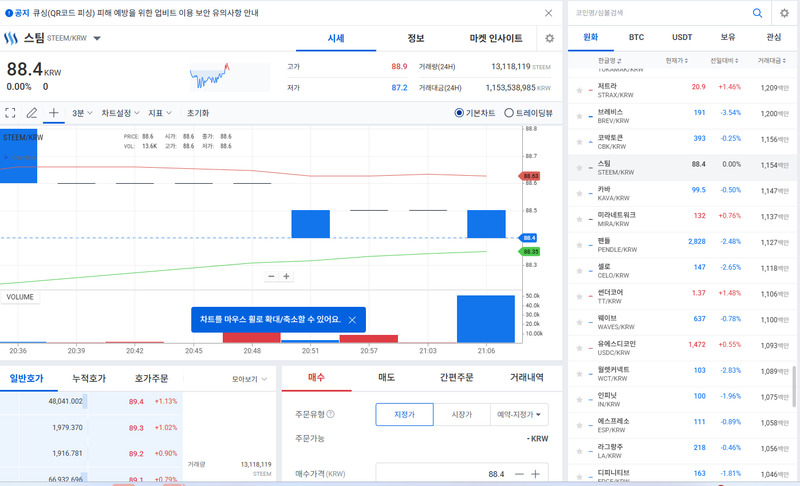The width and height of the screenshot is (800, 486).
Task: Switch to 매도 sell tab
Action: 387,378
